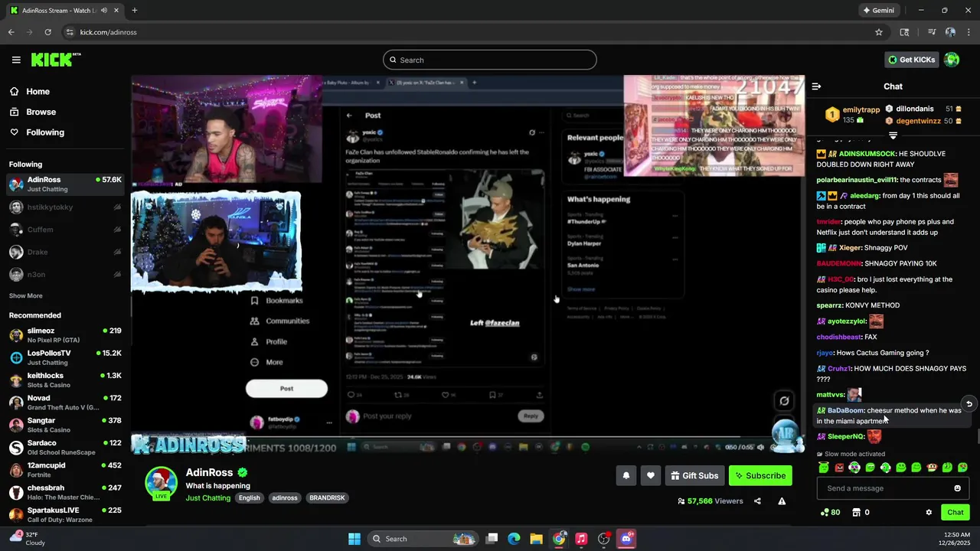
Task: Click the heart follow icon for AdinRoss
Action: [650, 475]
